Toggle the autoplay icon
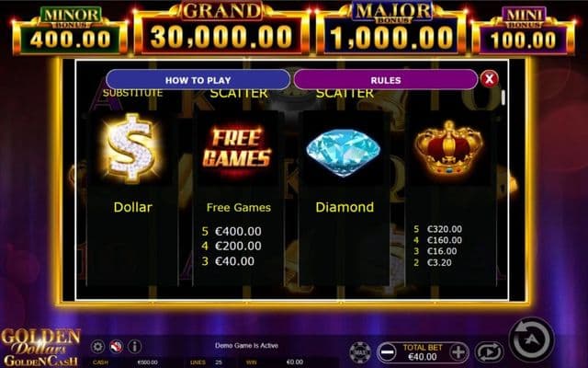 coord(489,352)
